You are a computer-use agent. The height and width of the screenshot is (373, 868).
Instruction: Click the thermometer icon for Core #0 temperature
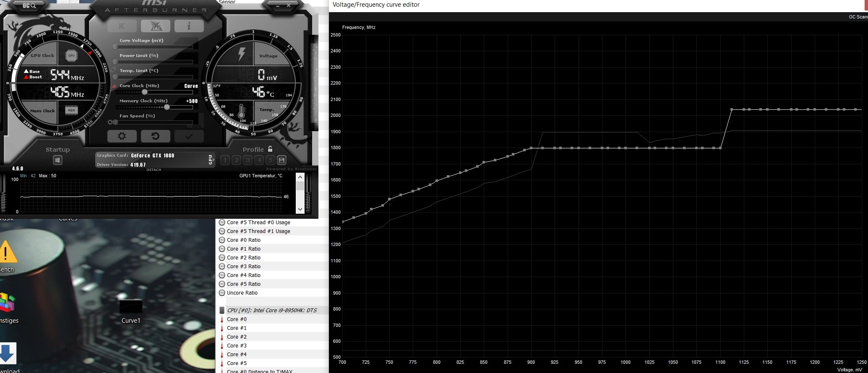click(x=222, y=319)
